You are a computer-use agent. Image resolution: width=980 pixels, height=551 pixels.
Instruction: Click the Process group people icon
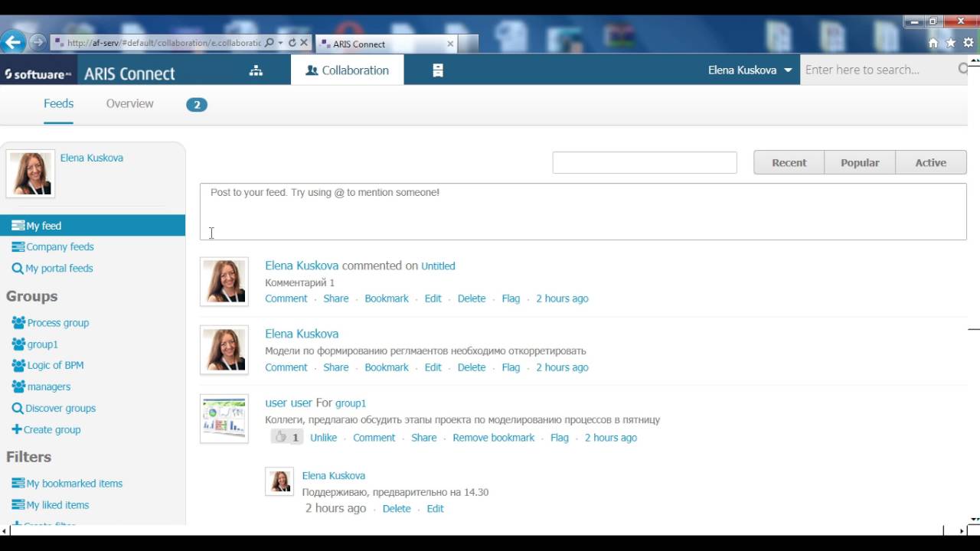pos(18,322)
